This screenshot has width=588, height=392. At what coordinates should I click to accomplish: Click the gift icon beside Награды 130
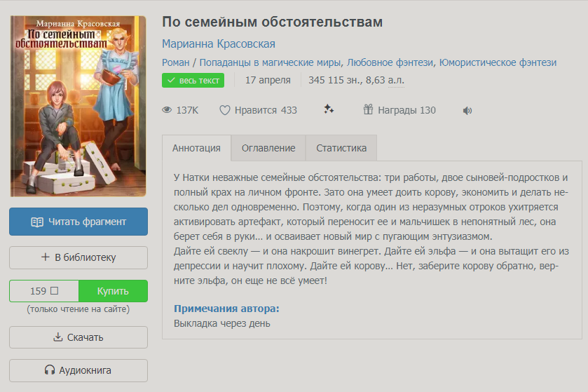pos(368,109)
